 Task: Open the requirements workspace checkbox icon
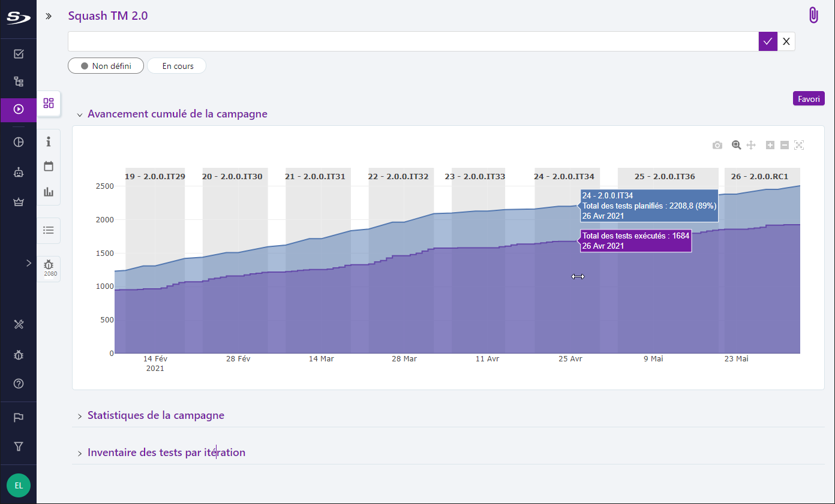click(19, 55)
